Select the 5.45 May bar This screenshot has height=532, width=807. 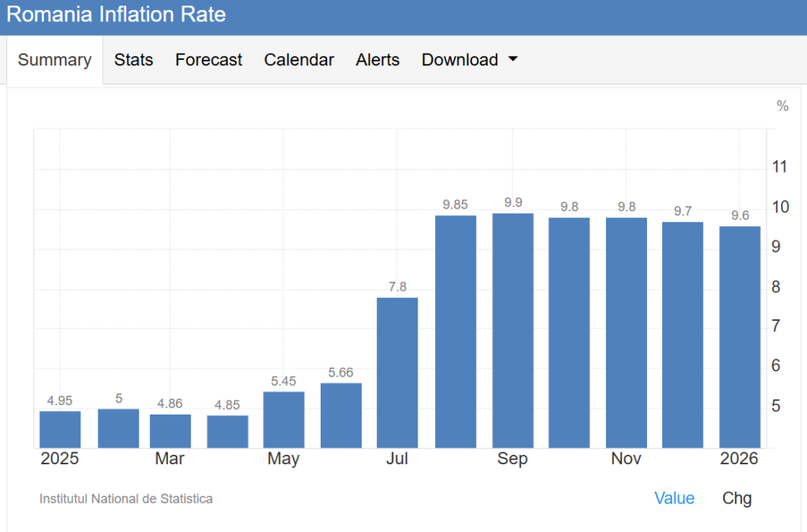tap(284, 419)
